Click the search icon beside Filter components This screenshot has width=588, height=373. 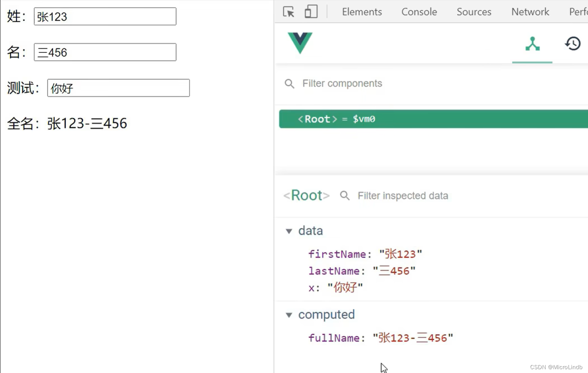pos(289,84)
